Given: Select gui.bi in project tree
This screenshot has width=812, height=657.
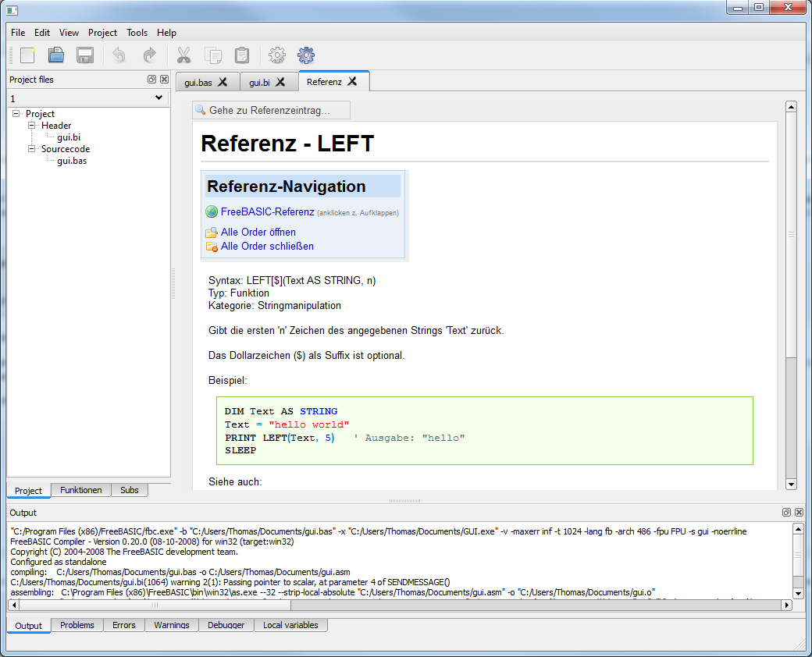Looking at the screenshot, I should pos(69,137).
